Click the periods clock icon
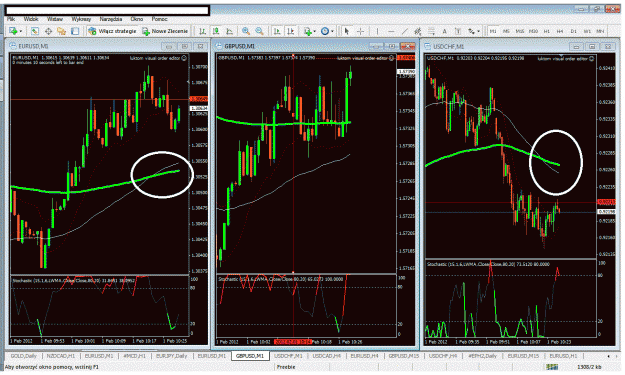This screenshot has width=625, height=375. (x=325, y=31)
